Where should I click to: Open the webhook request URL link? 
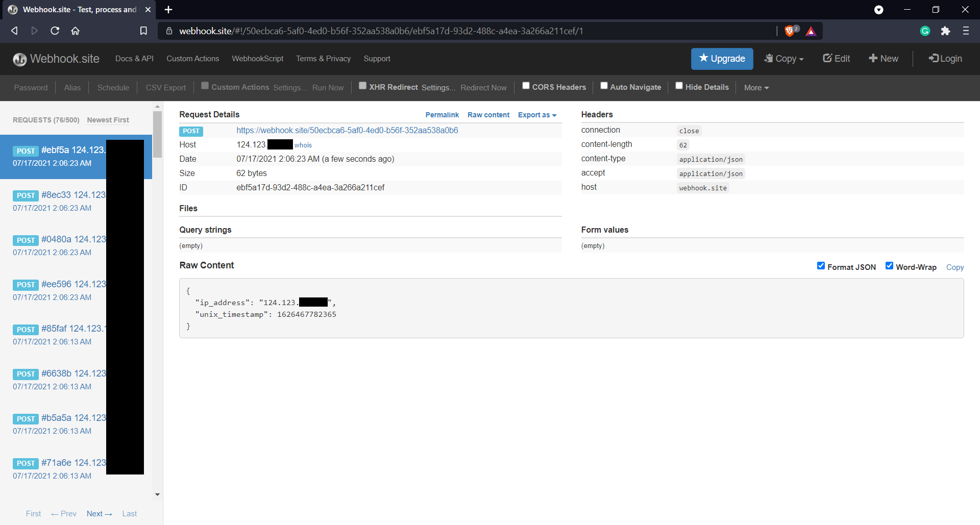pyautogui.click(x=347, y=130)
